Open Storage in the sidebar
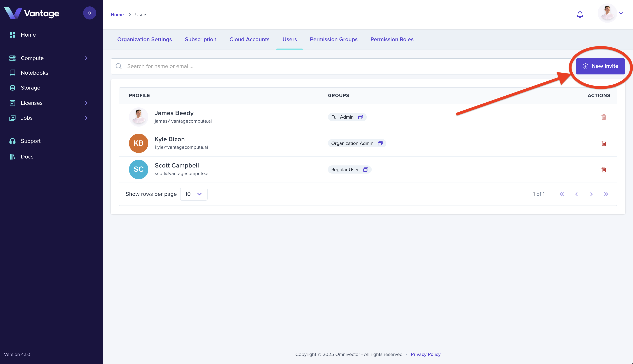 [x=30, y=88]
